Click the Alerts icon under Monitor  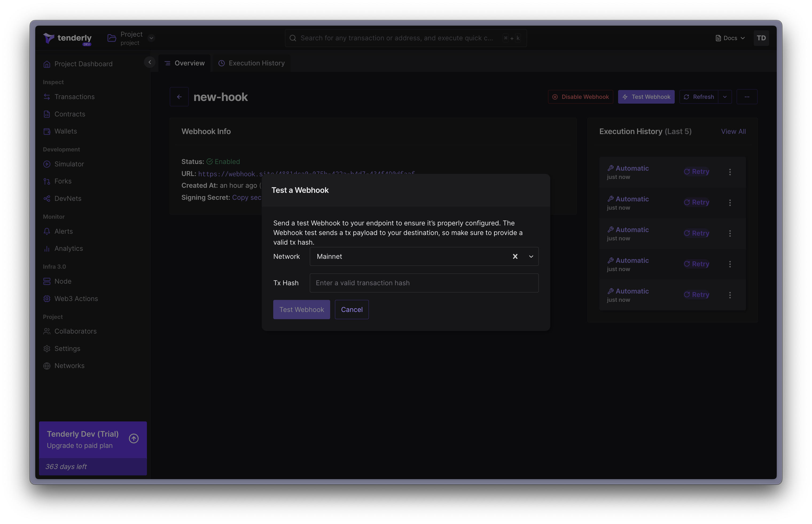pos(47,231)
